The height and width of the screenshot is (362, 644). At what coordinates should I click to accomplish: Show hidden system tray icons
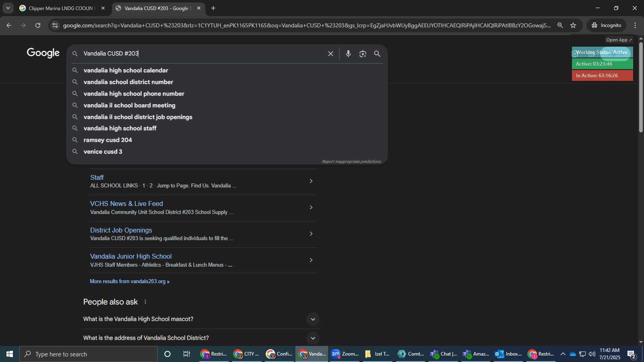563,354
